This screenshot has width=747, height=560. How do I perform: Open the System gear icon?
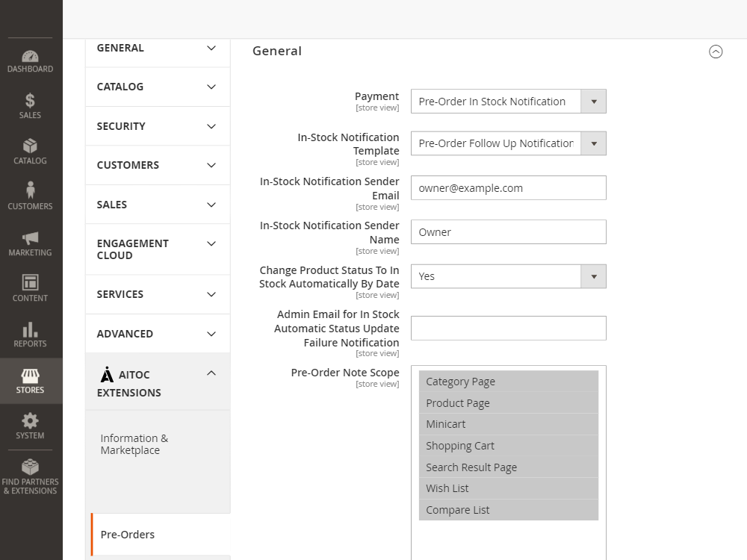(x=30, y=421)
